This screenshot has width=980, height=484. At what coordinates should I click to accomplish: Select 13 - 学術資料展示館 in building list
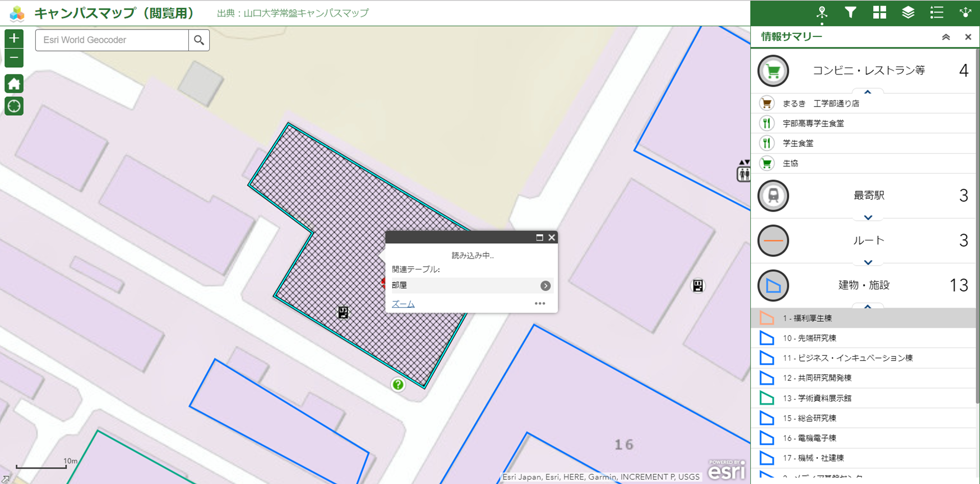click(x=817, y=398)
